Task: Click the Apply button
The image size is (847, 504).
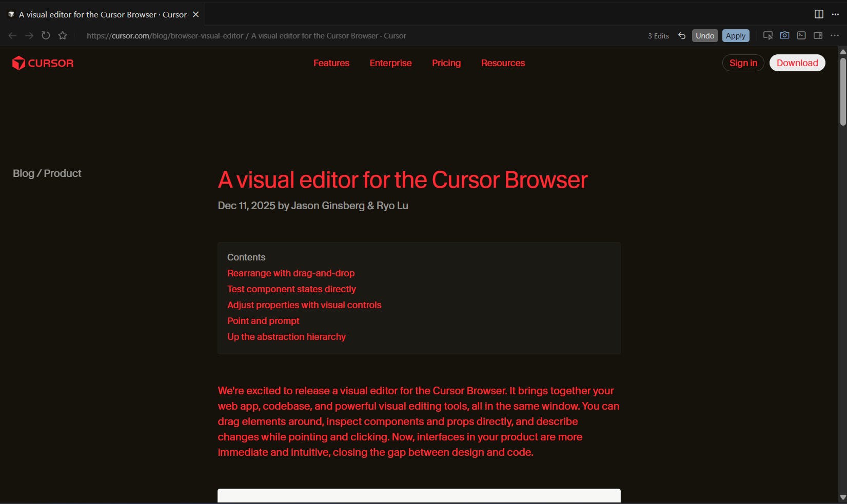Action: pyautogui.click(x=736, y=35)
